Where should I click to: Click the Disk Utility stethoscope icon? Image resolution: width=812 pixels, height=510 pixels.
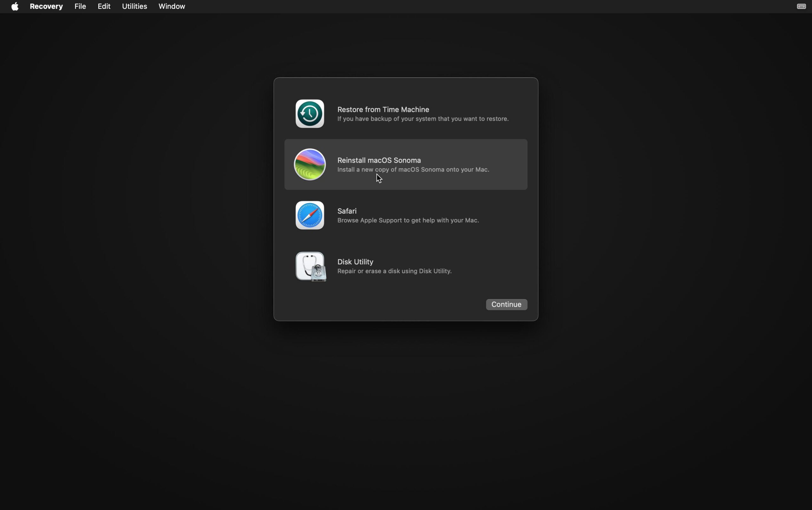[310, 267]
